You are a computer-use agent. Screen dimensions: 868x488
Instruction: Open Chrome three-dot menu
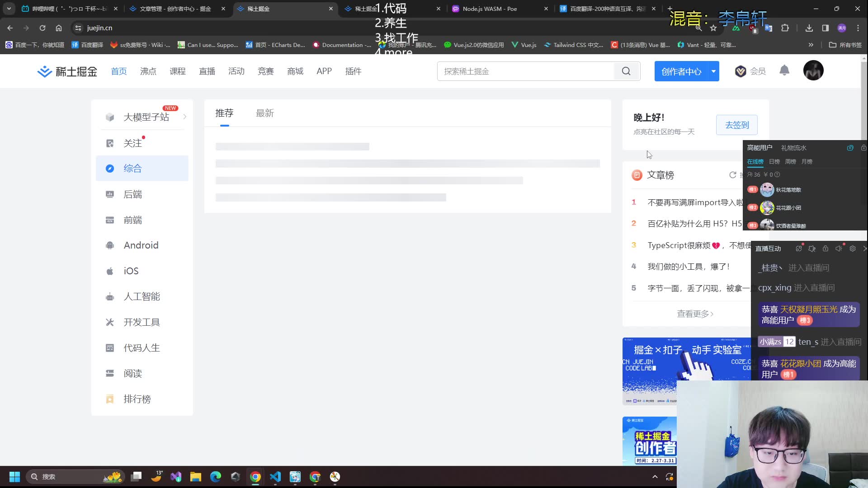pos(858,28)
